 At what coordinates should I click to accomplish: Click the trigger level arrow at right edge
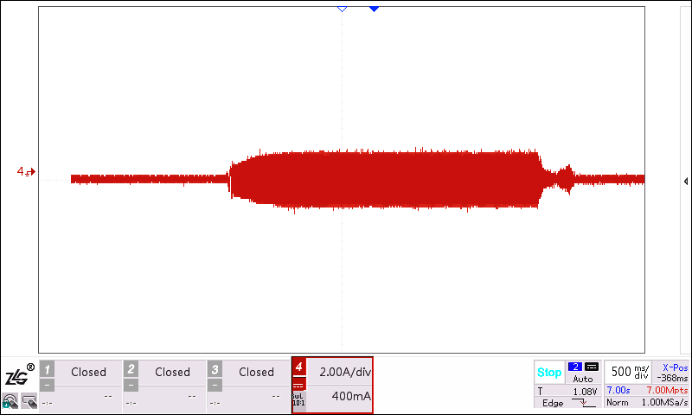pyautogui.click(x=686, y=181)
